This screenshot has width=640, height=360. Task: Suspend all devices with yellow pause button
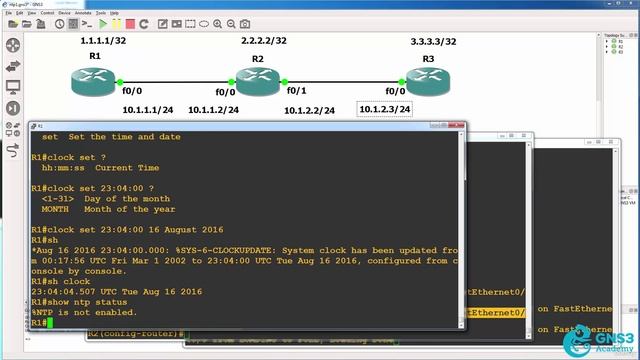(117, 24)
